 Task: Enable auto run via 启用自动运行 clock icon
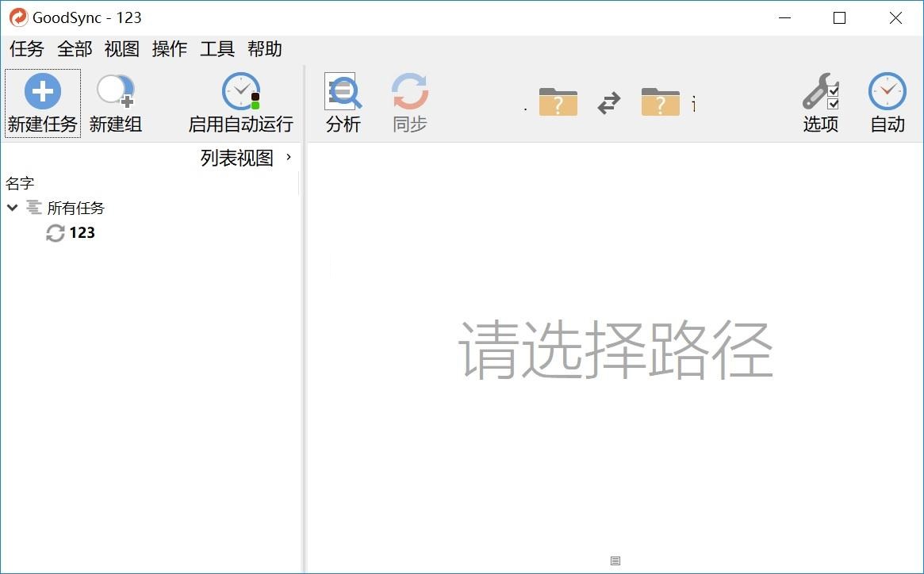(x=241, y=91)
